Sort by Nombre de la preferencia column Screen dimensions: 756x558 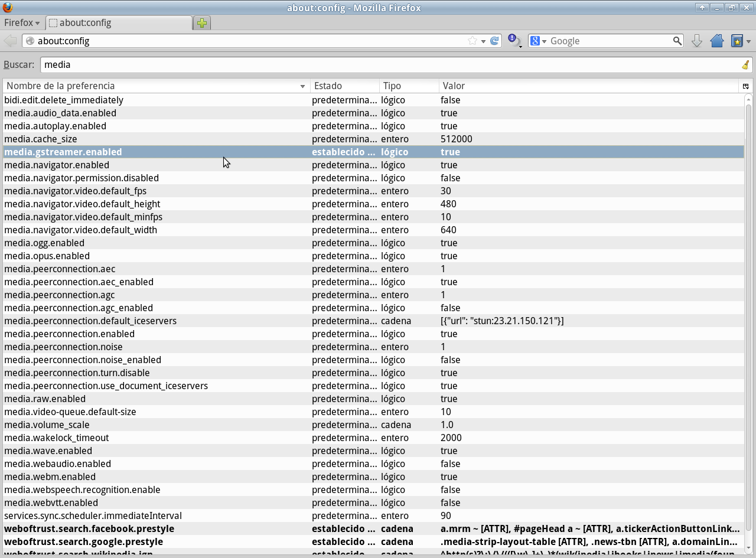click(156, 86)
